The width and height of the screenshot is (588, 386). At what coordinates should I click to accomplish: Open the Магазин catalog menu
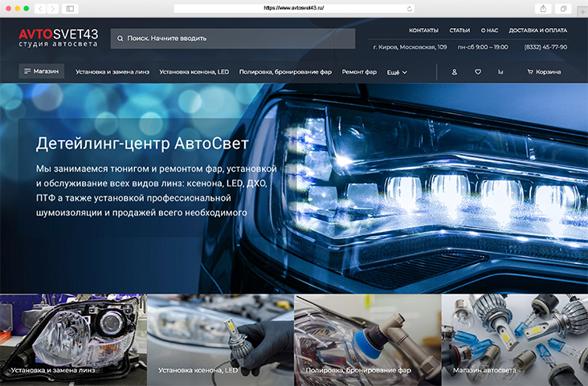(x=41, y=71)
